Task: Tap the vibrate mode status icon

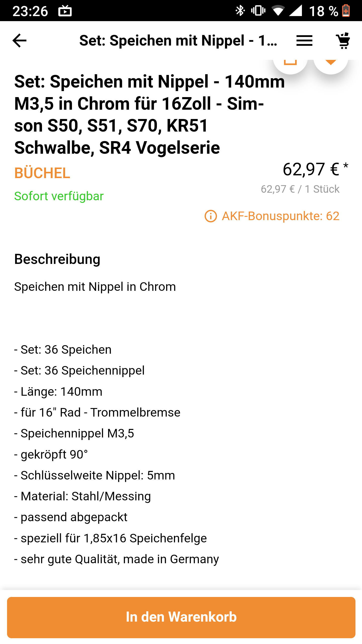Action: click(x=258, y=11)
